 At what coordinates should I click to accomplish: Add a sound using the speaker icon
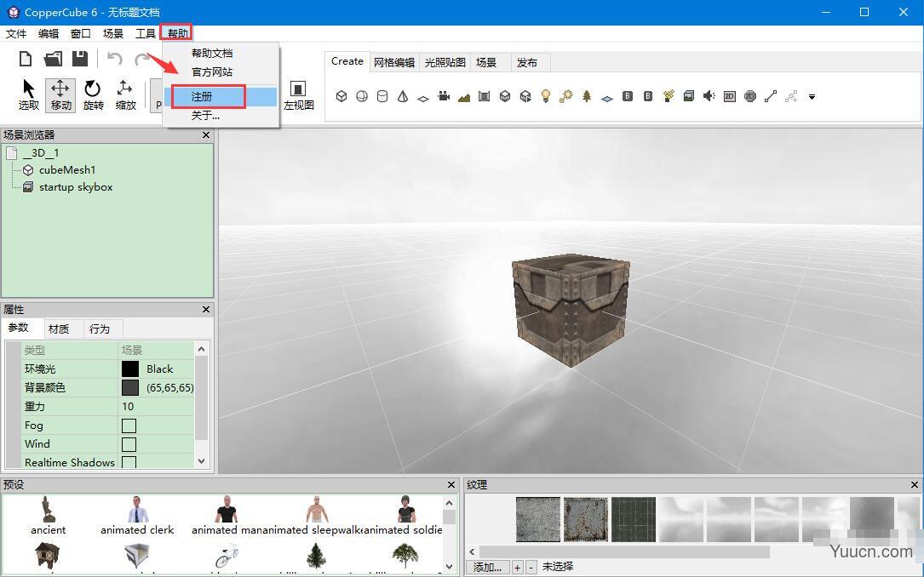click(709, 96)
